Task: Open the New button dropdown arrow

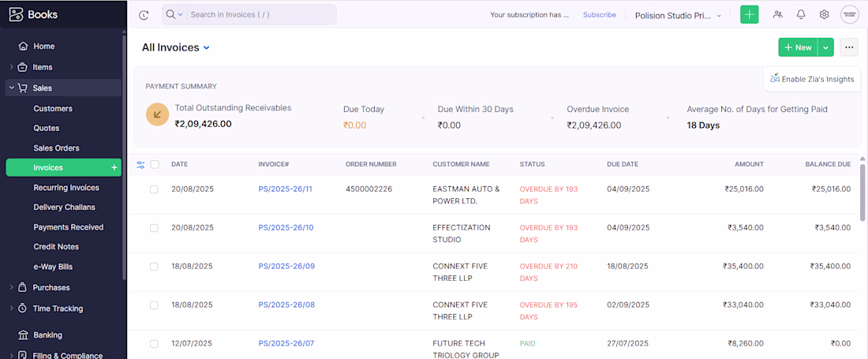Action: [x=825, y=47]
